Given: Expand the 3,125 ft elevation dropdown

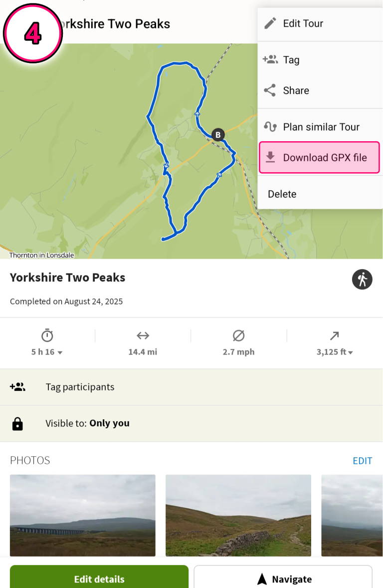Looking at the screenshot, I should 335,352.
